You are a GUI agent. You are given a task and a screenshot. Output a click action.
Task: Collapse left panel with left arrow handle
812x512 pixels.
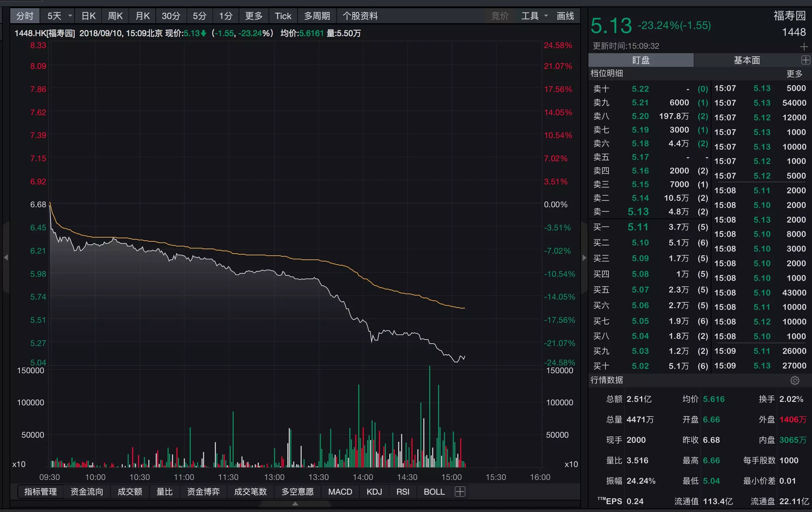(x=6, y=257)
